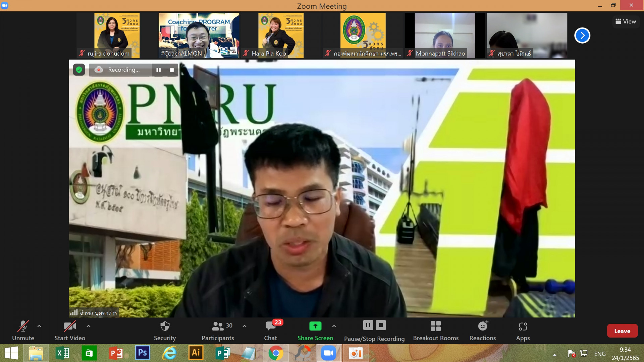Open the Chat panel
644x362 pixels.
[271, 330]
